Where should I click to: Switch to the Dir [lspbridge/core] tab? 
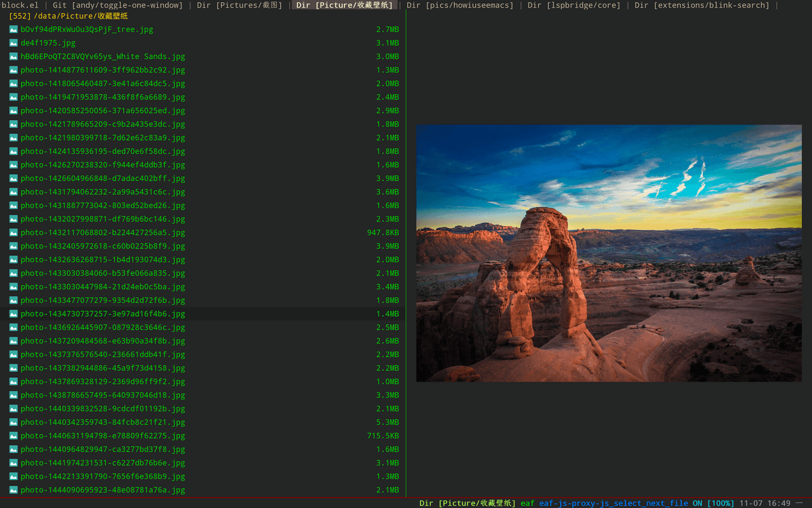573,5
